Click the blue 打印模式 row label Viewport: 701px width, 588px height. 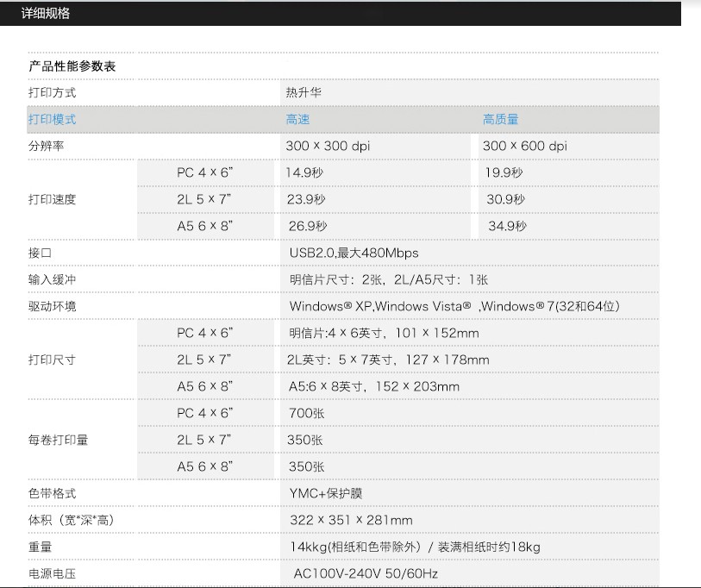click(52, 120)
